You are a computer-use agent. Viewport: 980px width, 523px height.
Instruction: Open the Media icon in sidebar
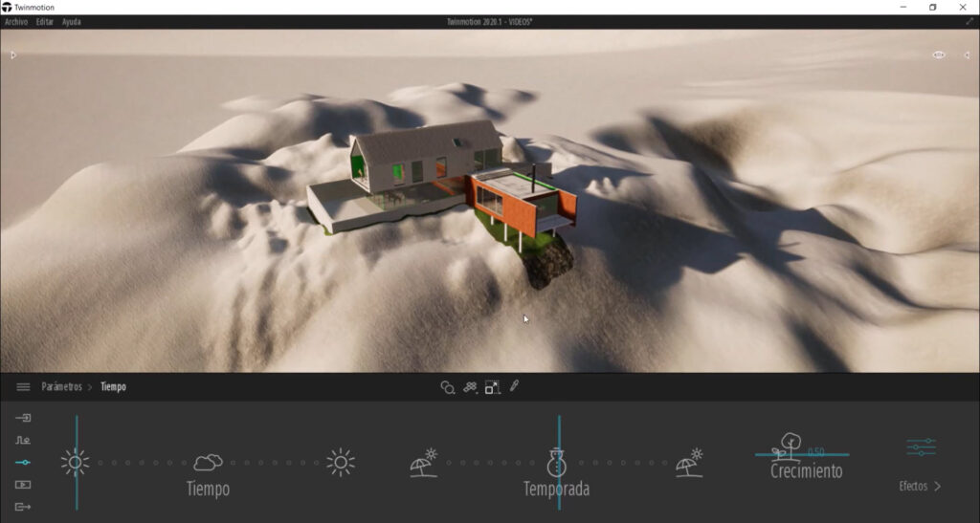point(23,485)
